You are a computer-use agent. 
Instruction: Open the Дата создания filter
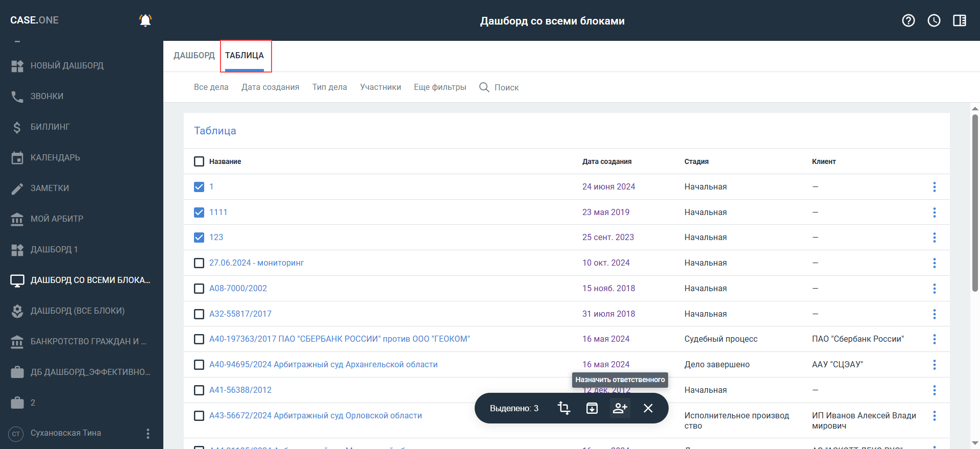[x=271, y=87]
